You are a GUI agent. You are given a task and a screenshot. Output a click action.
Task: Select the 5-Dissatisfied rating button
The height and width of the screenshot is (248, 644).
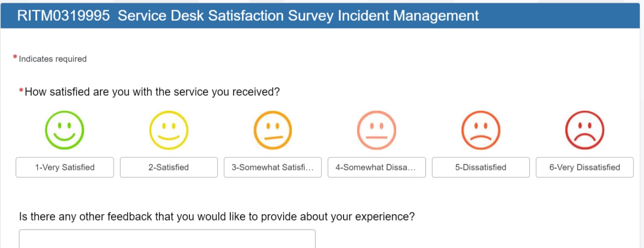(481, 167)
